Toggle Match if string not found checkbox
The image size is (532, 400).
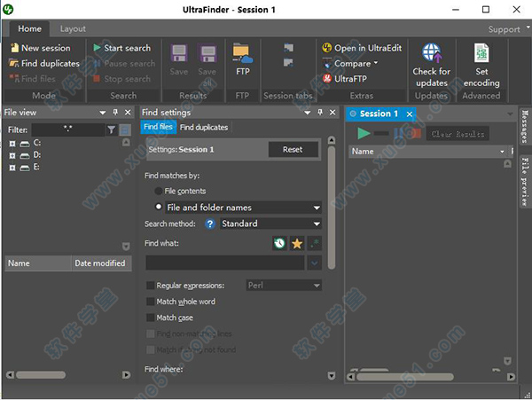click(151, 349)
